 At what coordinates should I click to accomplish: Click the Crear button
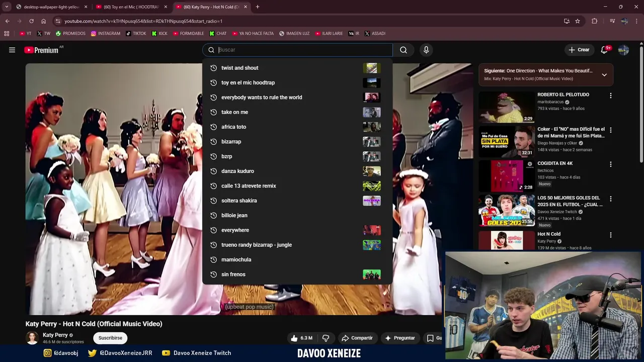[x=579, y=50]
